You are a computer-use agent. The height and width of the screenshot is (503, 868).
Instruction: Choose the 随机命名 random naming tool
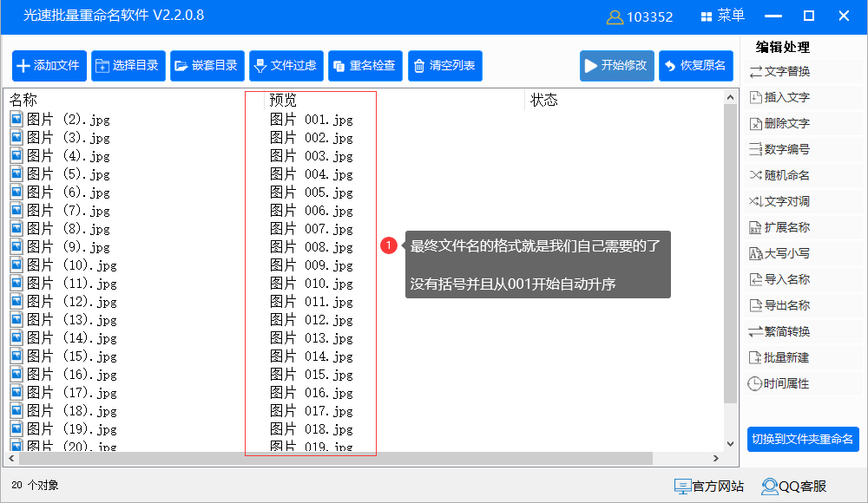click(779, 175)
